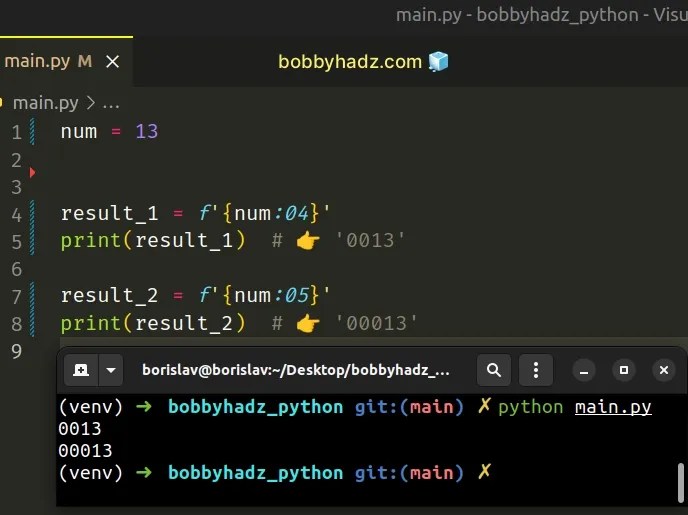Open new terminal tab icon
The image size is (688, 515).
(81, 370)
